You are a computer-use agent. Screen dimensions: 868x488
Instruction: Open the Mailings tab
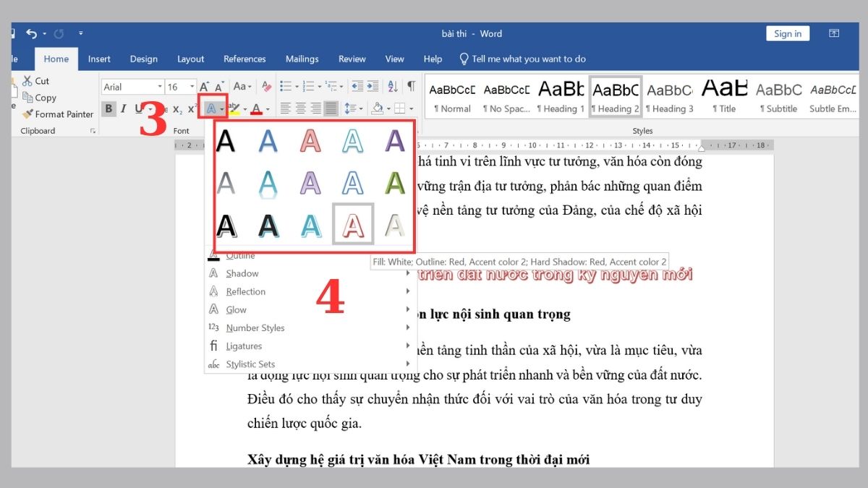point(302,59)
